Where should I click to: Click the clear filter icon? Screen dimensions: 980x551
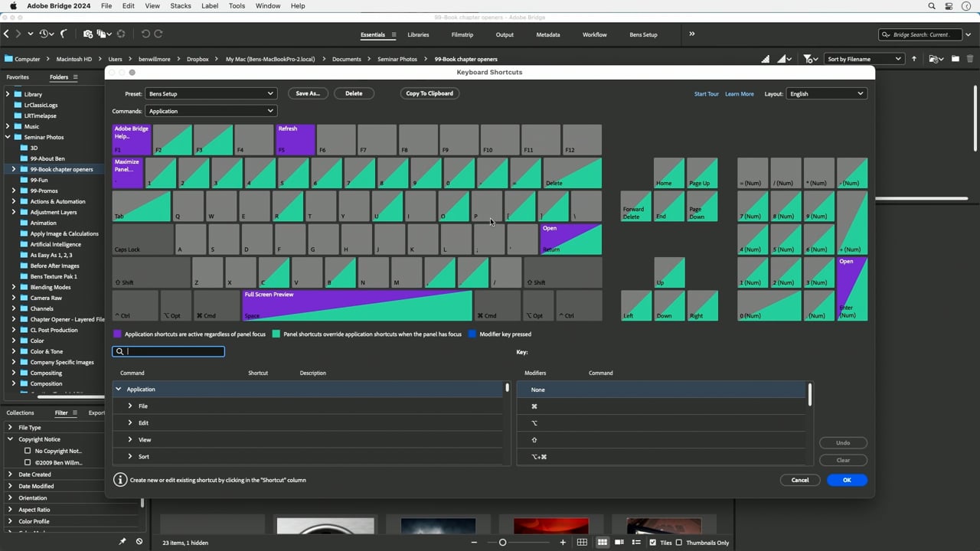point(139,541)
